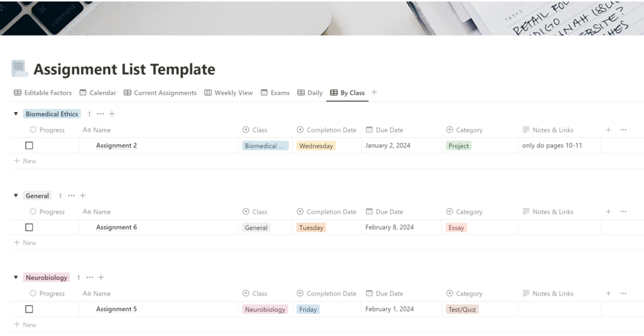The height and width of the screenshot is (336, 644).
Task: Add a new view with the plus icon
Action: tap(374, 92)
